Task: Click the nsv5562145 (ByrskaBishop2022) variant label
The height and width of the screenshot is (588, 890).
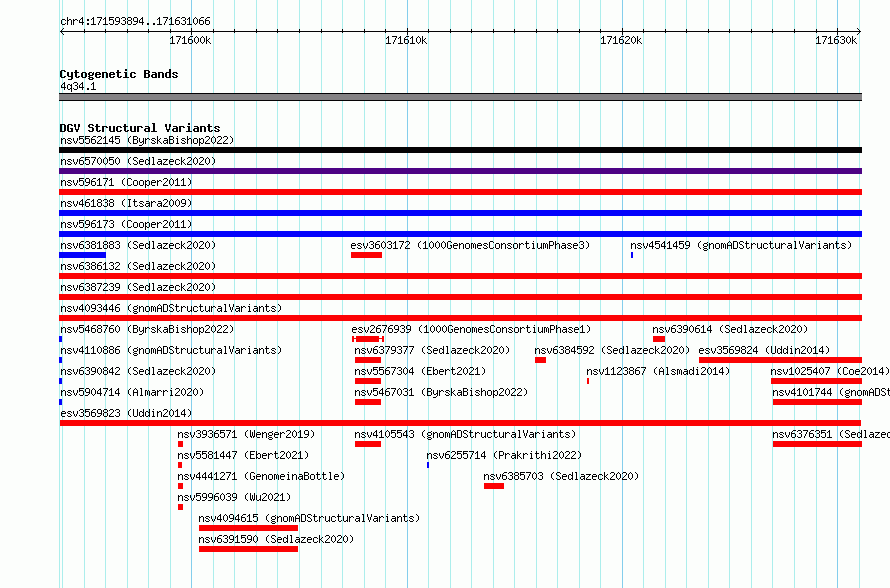Action: [147, 140]
